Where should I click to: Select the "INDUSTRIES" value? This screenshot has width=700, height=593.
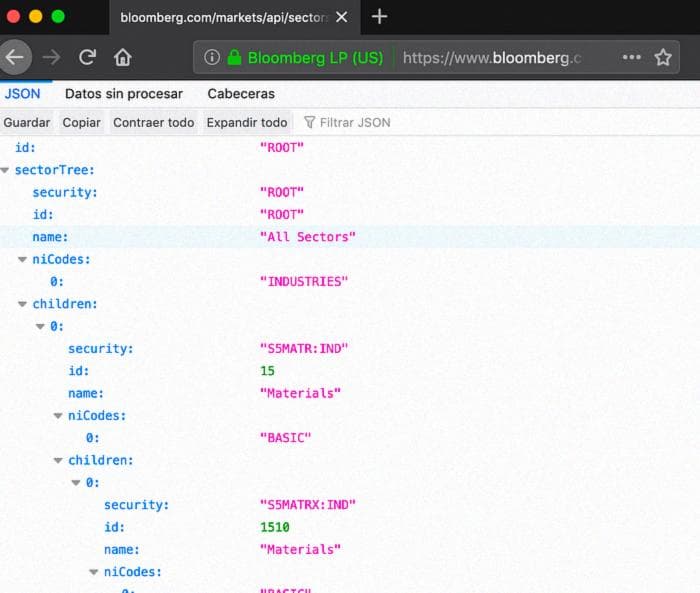pyautogui.click(x=304, y=281)
